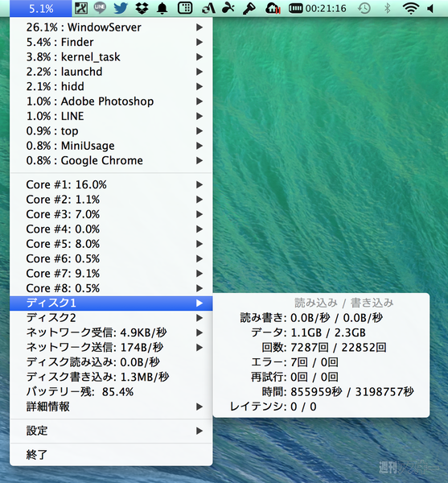
Task: Click the データ: 1.1GB / 2.3GB row
Action: pyautogui.click(x=321, y=332)
